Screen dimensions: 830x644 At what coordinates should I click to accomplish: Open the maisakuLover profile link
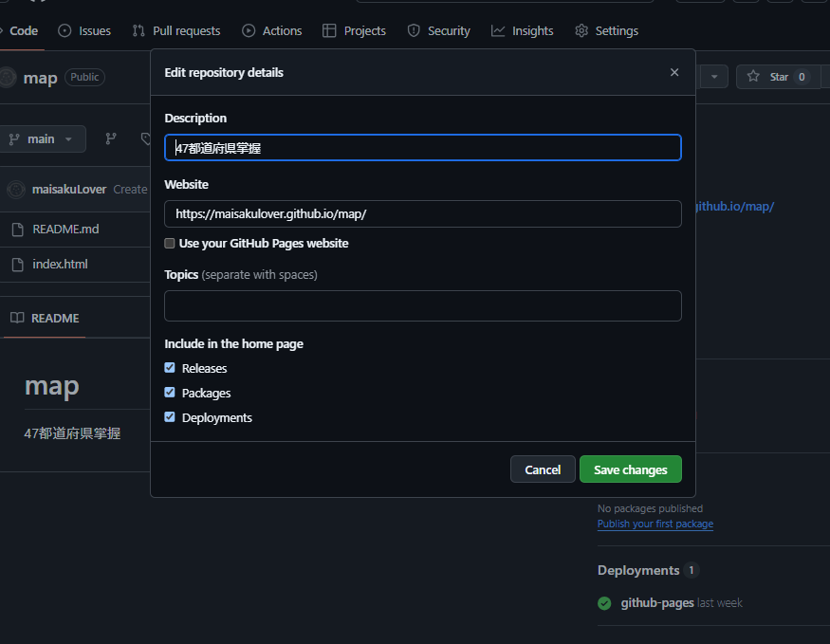(69, 189)
